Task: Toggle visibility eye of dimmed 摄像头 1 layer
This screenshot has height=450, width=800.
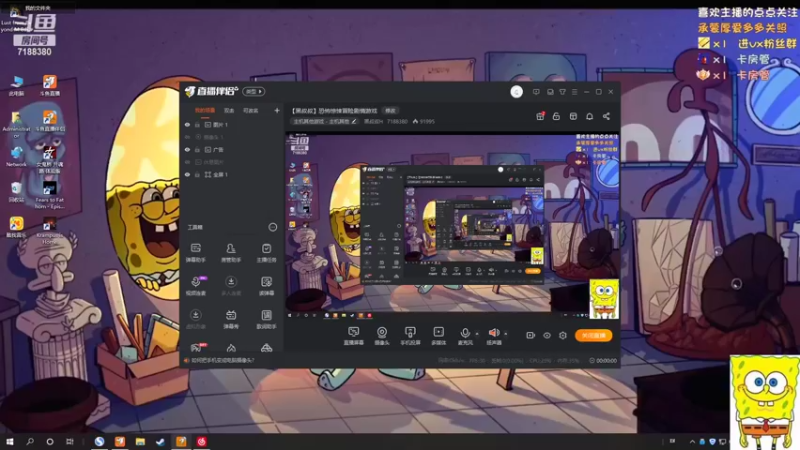Action: (187, 137)
